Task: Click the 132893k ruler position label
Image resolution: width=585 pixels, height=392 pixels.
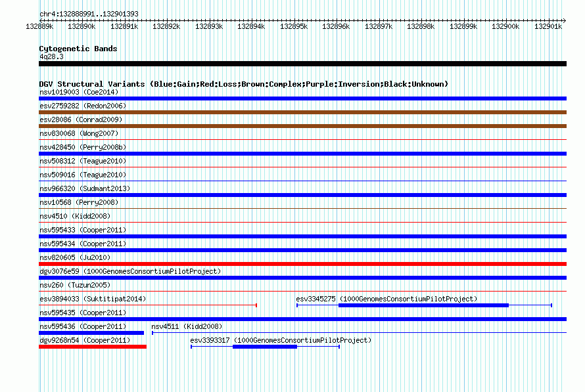Action: point(209,26)
